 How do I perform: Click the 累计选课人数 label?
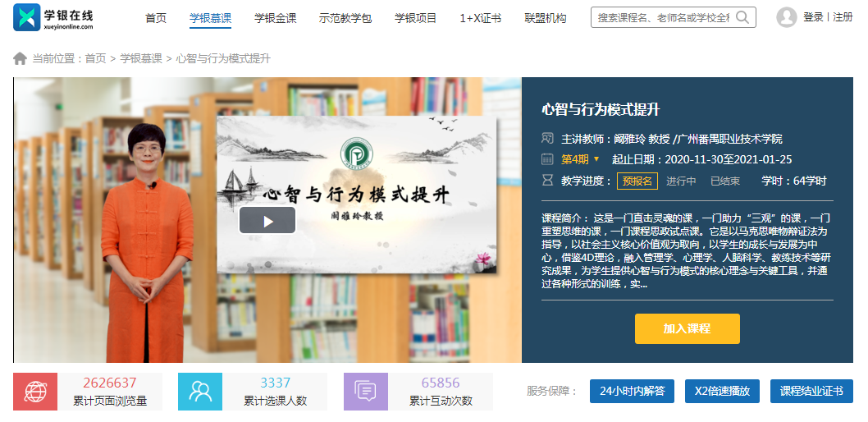275,401
